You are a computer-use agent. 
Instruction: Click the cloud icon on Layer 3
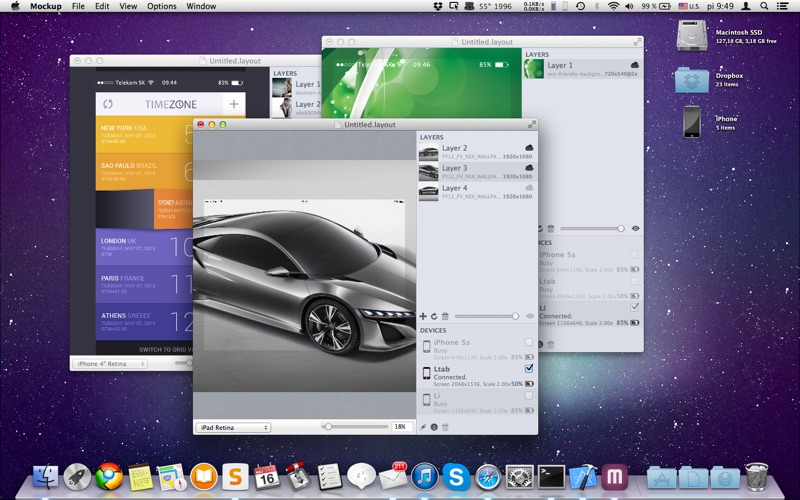coord(529,168)
